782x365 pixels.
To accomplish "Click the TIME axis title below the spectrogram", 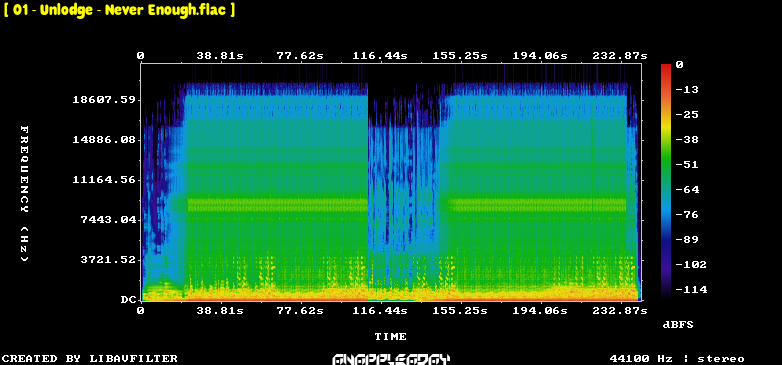I will click(391, 337).
